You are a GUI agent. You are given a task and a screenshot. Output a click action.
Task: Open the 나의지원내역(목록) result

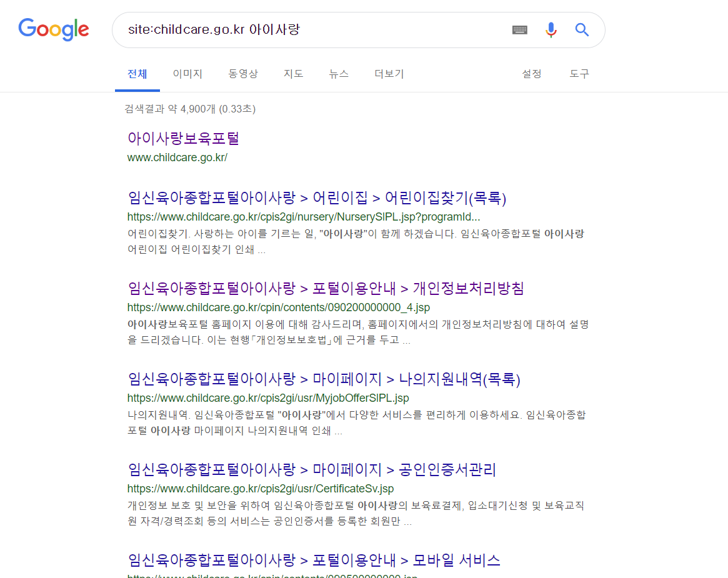coord(324,379)
